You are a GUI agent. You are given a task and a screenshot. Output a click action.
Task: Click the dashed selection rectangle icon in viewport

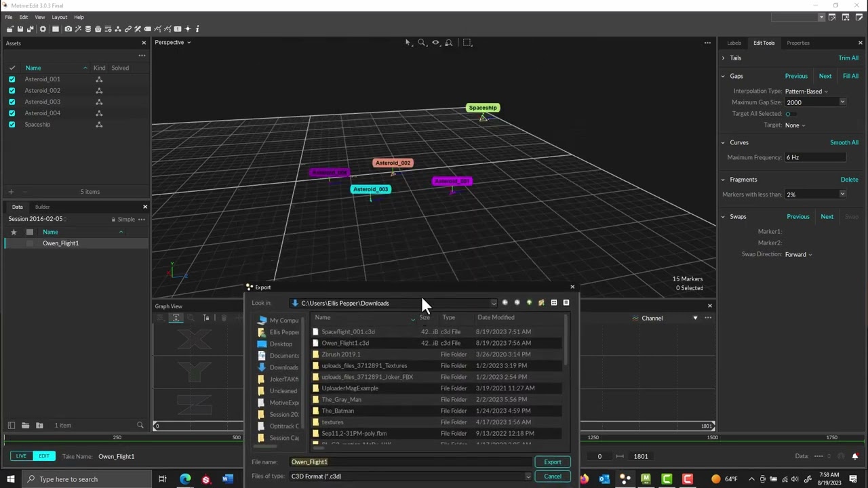[x=467, y=43]
